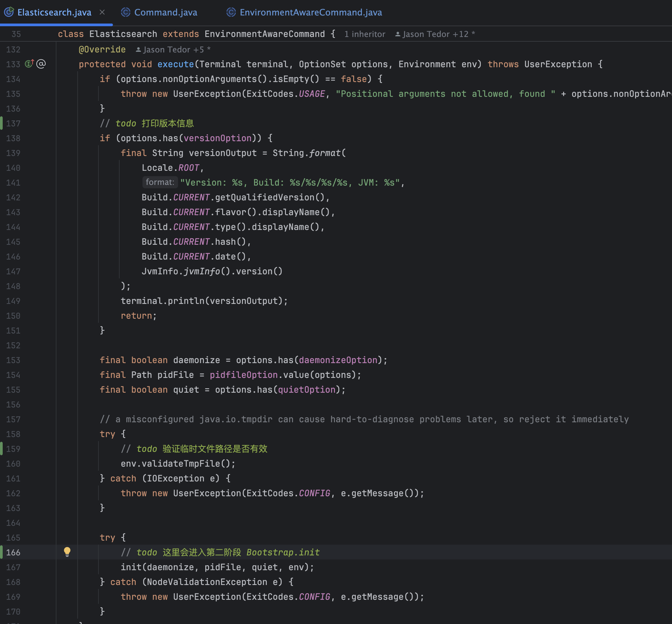Click 'terminal.println' on line 149
Viewport: 672px width, 624px height.
point(163,301)
